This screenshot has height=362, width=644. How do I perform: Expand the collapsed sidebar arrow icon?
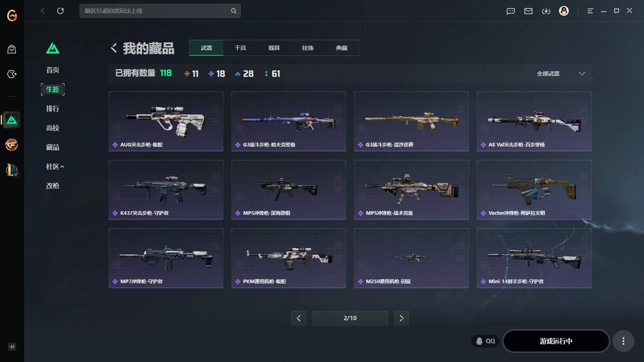tap(12, 347)
